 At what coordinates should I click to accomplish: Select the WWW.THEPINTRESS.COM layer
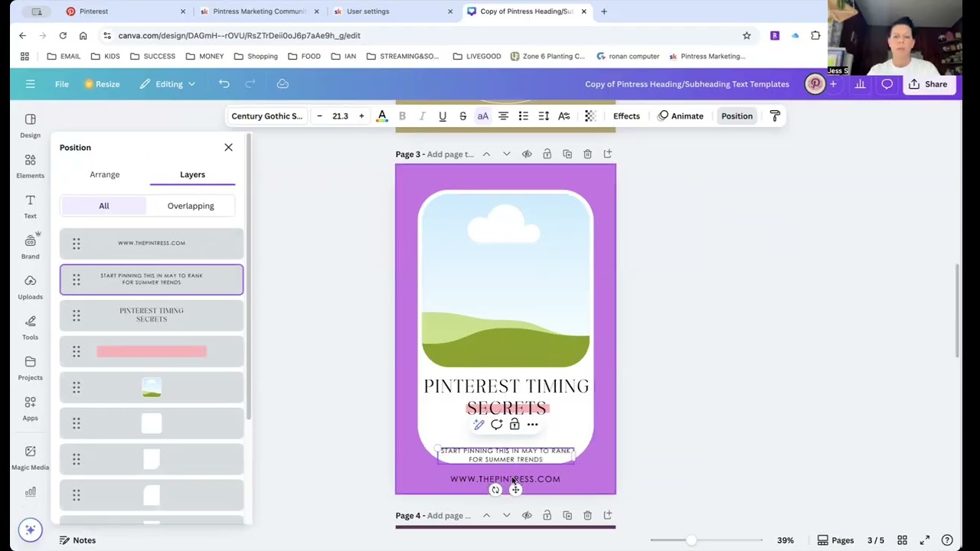click(x=152, y=243)
